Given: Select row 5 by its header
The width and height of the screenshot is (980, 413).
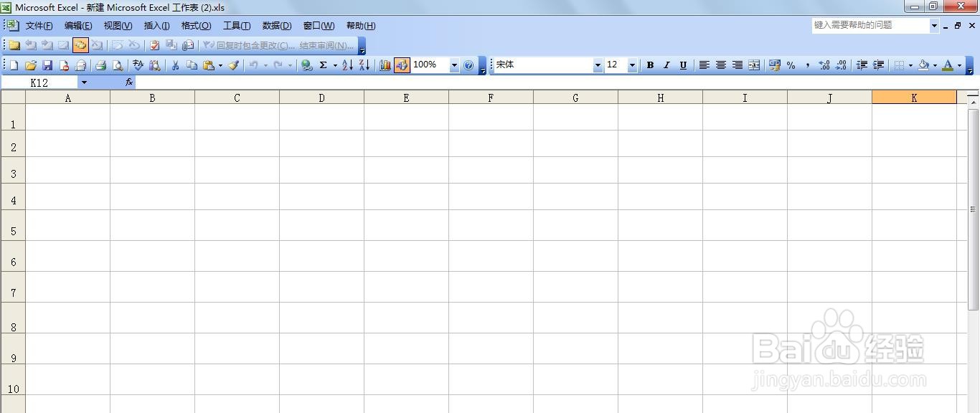Looking at the screenshot, I should [13, 225].
